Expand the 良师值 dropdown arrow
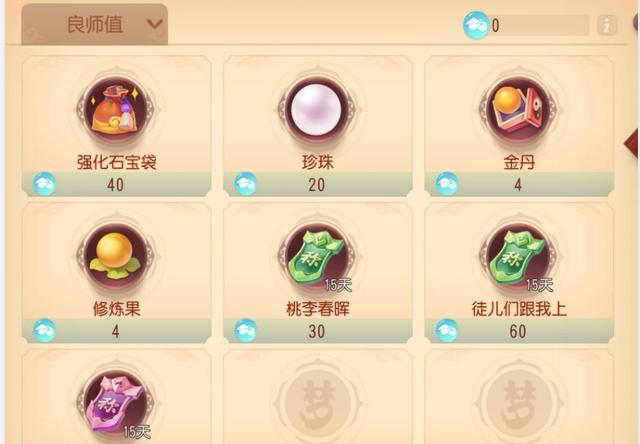Viewport: 640px width, 444px height. click(155, 24)
